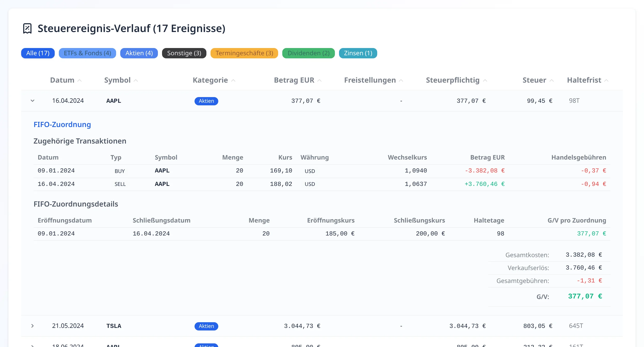Click the 98T holding period value
Image resolution: width=644 pixels, height=347 pixels.
click(x=574, y=101)
